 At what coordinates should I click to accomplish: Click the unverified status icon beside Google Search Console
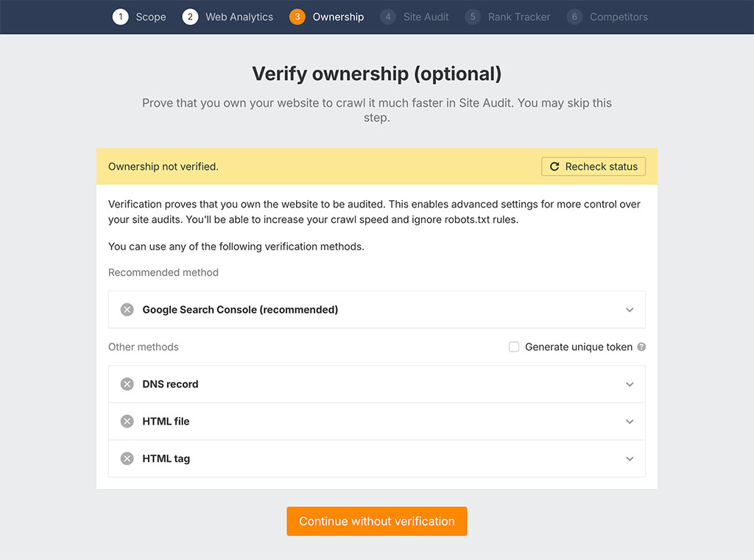click(x=126, y=310)
